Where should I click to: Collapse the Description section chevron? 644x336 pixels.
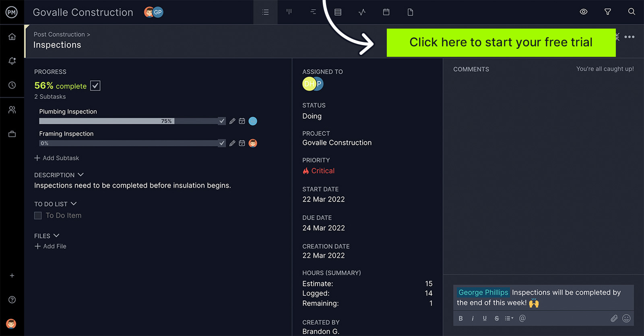click(x=80, y=175)
